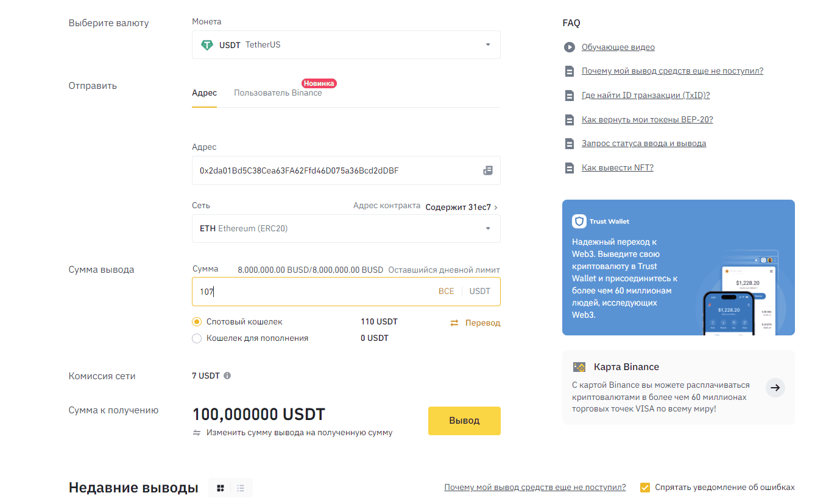Viewport: 826px width, 504px height.
Task: Toggle Спрятать уведомление об ошибках checkbox
Action: click(x=645, y=487)
